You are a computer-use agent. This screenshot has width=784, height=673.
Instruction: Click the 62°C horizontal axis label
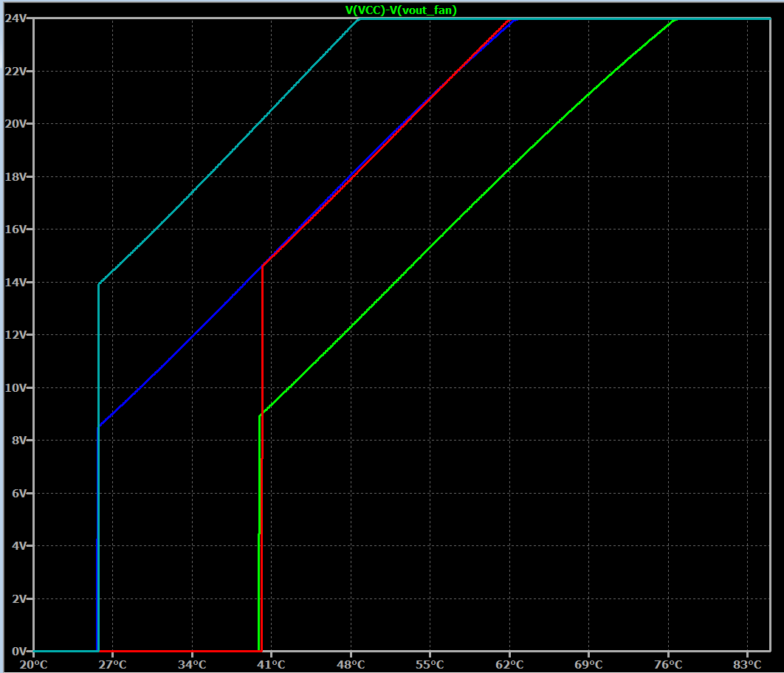tap(509, 664)
